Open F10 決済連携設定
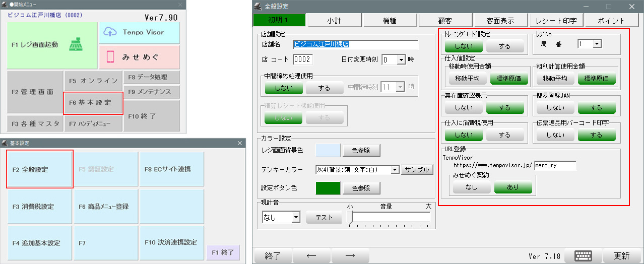 (172, 243)
